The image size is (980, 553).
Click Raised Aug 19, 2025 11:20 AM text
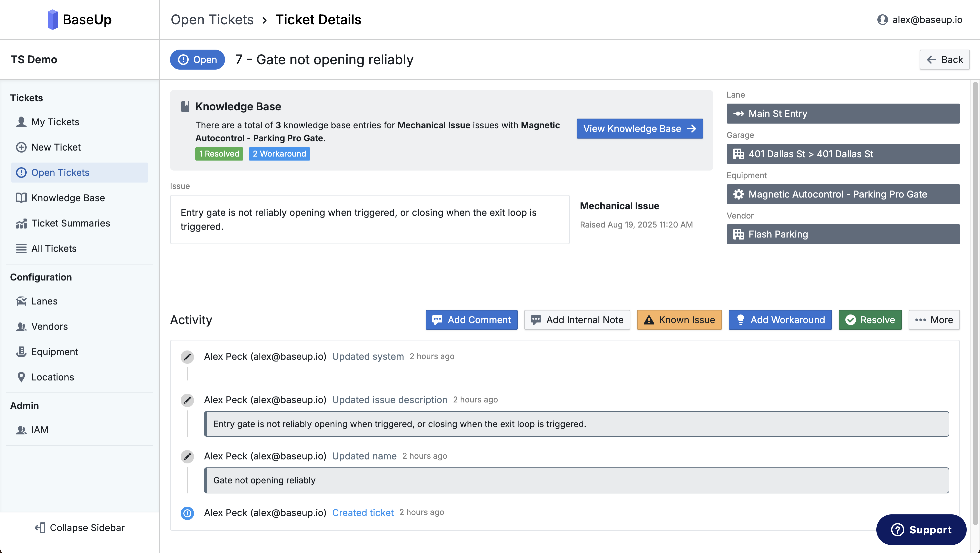point(636,225)
